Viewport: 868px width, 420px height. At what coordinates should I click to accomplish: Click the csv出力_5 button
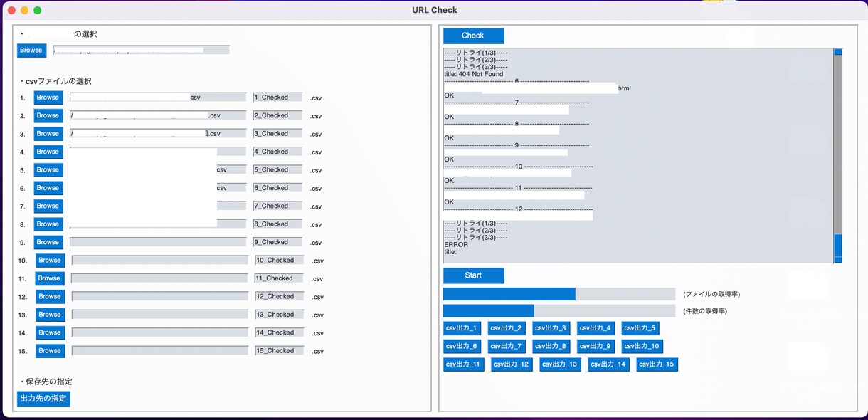[640, 328]
